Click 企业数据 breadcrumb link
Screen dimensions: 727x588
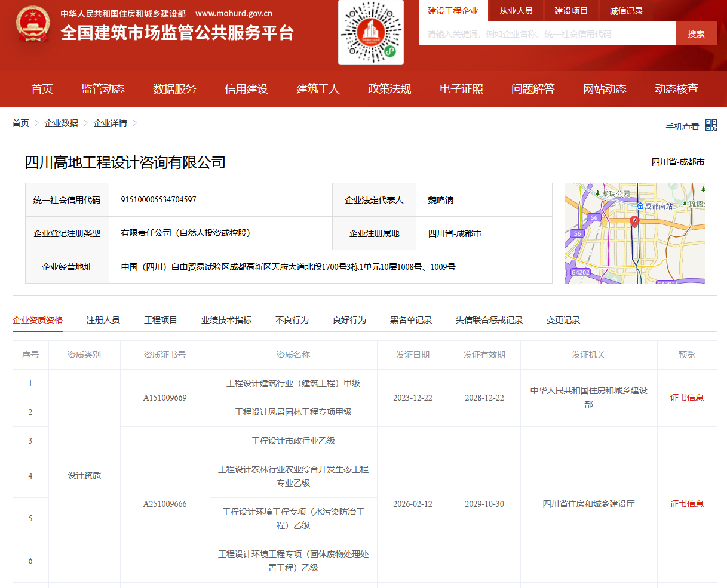(61, 123)
